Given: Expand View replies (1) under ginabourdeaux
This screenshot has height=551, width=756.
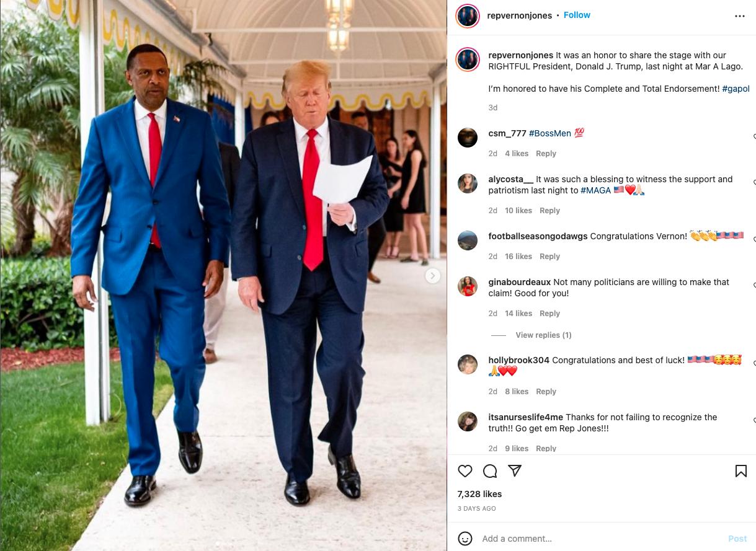Looking at the screenshot, I should click(x=543, y=335).
